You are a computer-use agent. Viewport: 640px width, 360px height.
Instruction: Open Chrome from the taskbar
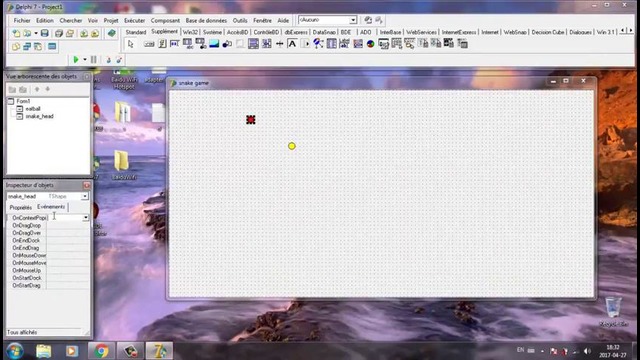point(102,351)
